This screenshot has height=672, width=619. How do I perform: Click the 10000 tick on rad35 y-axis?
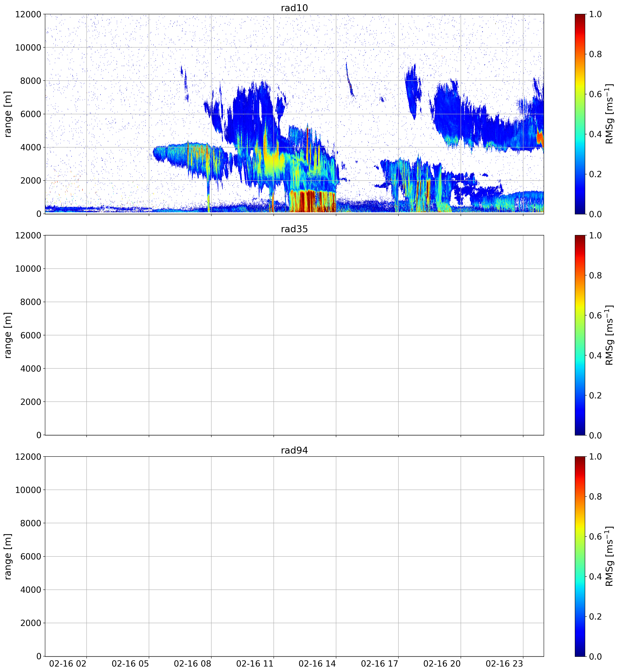(x=28, y=269)
